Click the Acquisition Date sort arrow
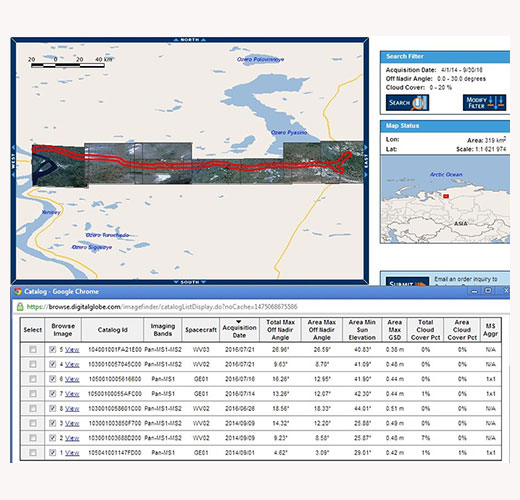Viewport: 520px width, 500px height. pos(239,322)
